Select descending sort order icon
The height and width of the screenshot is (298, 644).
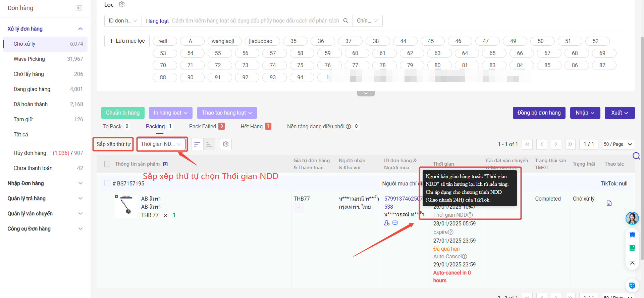[197, 144]
